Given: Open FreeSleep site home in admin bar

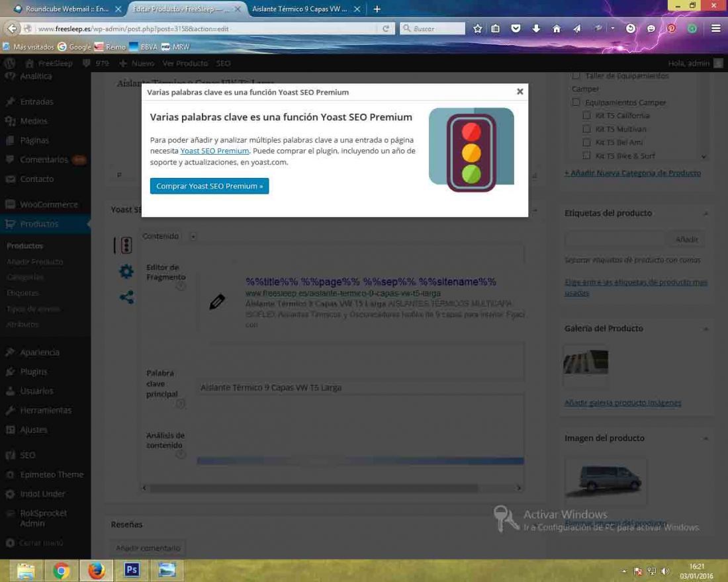Looking at the screenshot, I should coord(49,63).
